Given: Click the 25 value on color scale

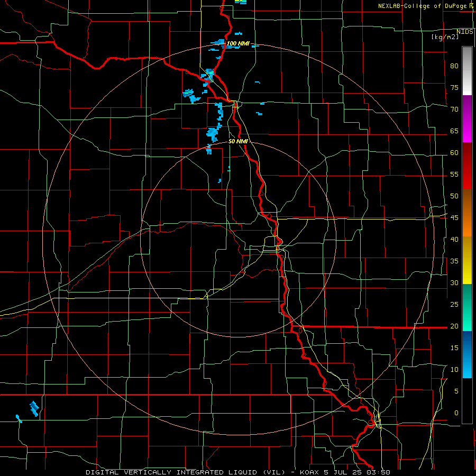Looking at the screenshot, I should tap(454, 305).
